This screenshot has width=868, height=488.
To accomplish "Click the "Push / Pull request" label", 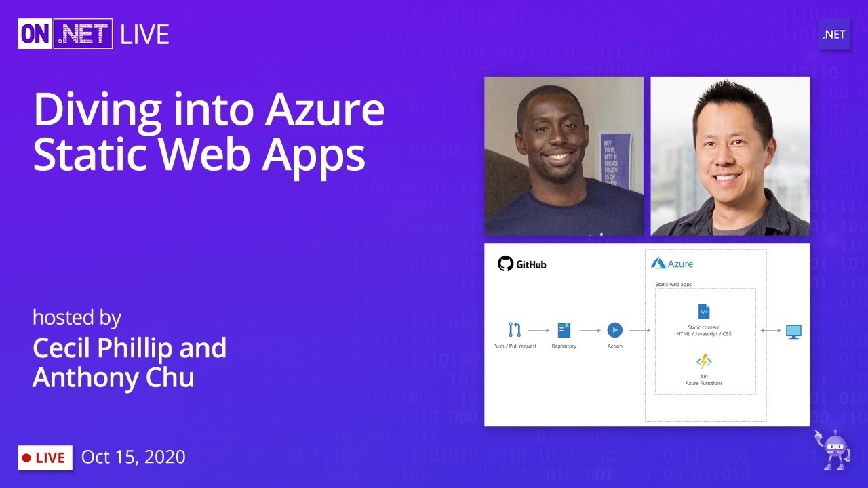I will pos(515,346).
